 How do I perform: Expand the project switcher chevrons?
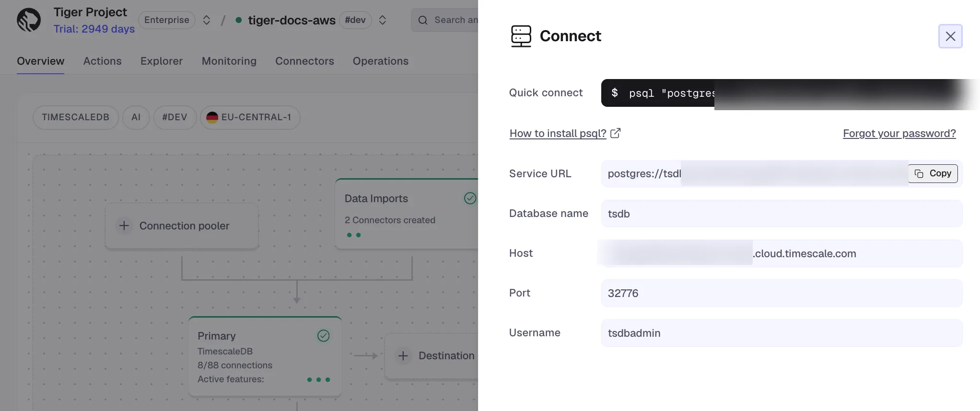coord(207,20)
